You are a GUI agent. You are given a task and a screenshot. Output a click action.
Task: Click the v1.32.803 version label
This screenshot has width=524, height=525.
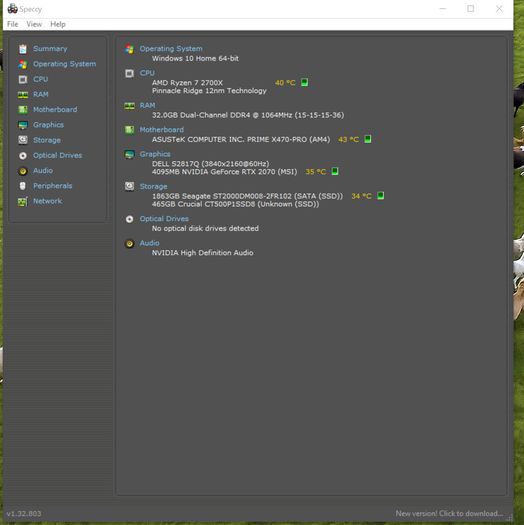(x=24, y=513)
